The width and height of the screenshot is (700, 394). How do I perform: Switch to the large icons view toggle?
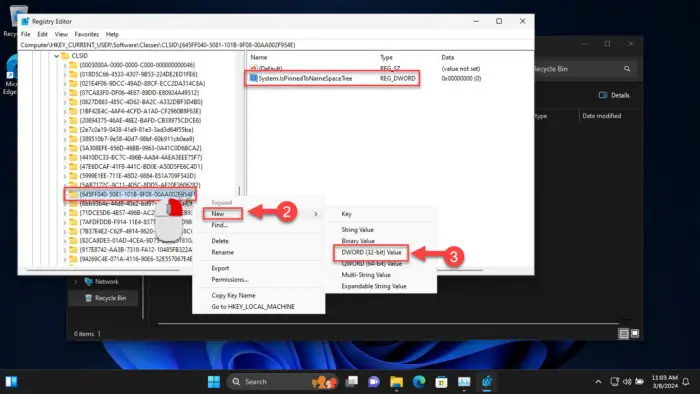click(x=635, y=333)
